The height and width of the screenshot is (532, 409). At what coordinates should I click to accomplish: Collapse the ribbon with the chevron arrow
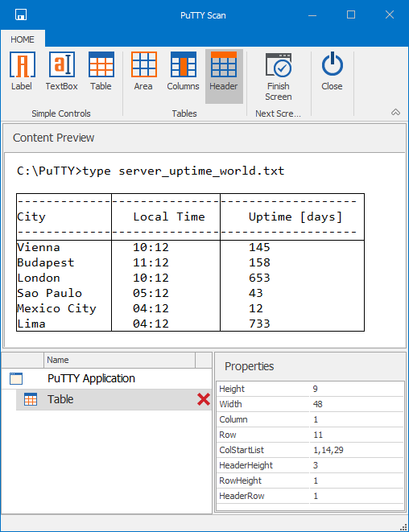click(x=395, y=113)
